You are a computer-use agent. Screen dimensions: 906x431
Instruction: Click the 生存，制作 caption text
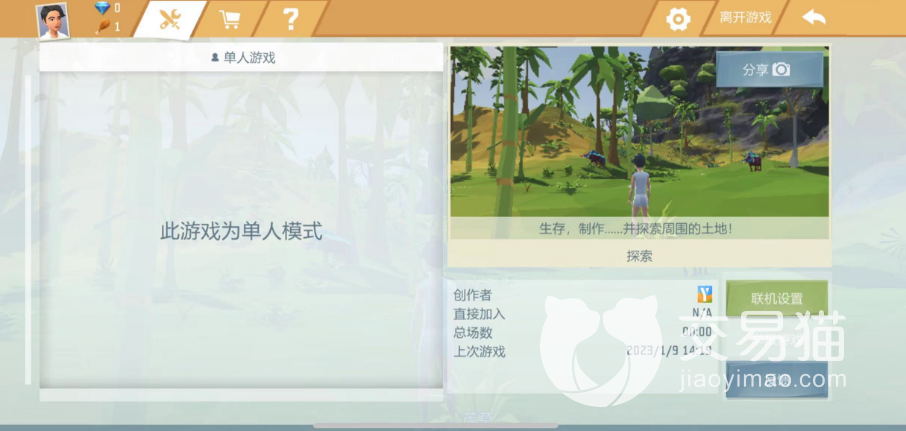pyautogui.click(x=636, y=228)
